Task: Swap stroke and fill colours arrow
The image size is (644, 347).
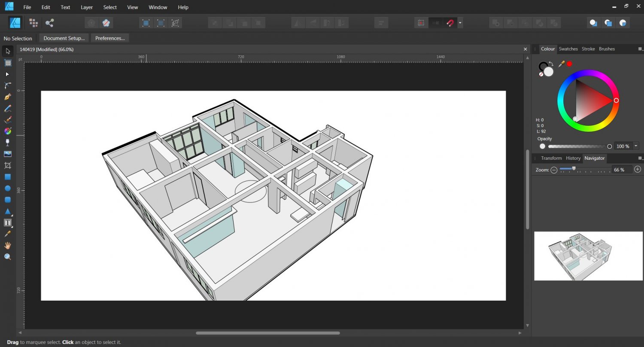Action: pos(551,64)
